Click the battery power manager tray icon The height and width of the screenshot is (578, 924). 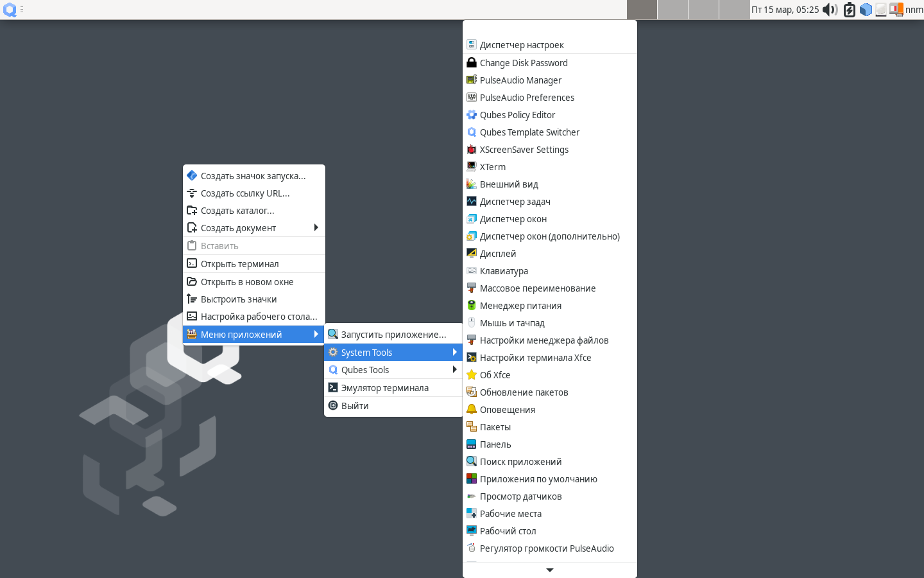849,10
